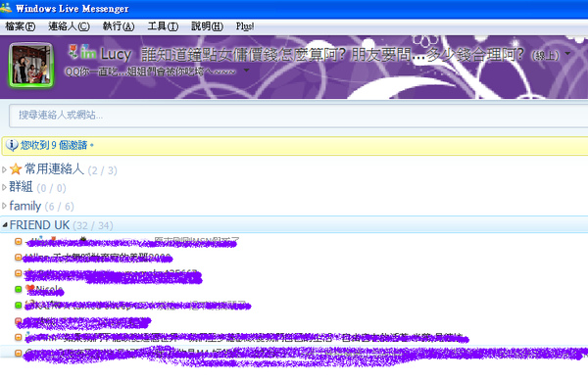Click the info icon in invitation bar
Screen dimensions: 588x381
[x=12, y=145]
